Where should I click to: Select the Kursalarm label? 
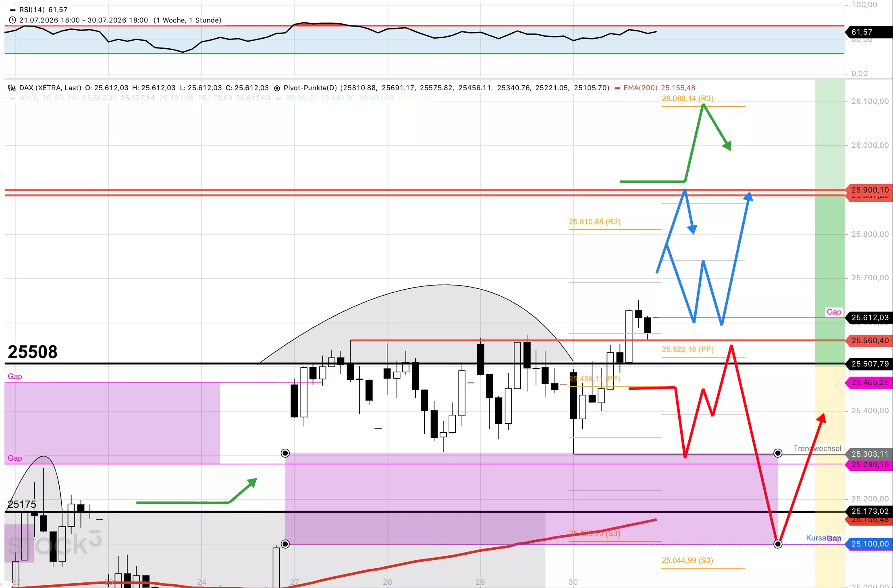tap(823, 538)
